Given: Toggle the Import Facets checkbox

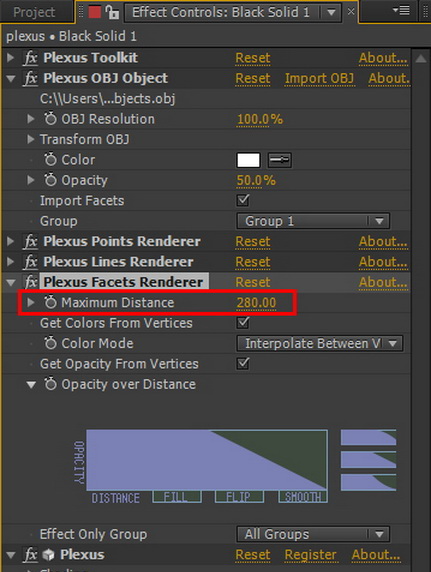Looking at the screenshot, I should click(x=243, y=200).
